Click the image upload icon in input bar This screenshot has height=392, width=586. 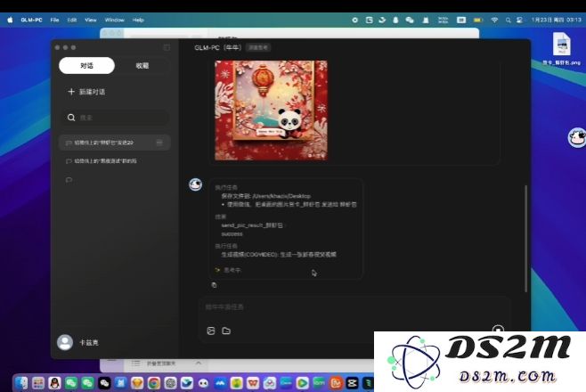click(x=211, y=331)
